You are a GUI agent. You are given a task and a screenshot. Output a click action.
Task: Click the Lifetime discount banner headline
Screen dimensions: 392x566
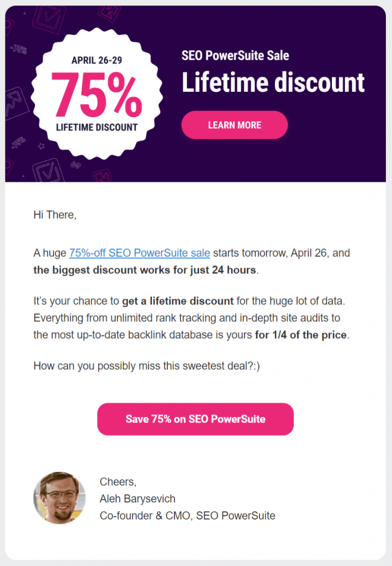(x=273, y=83)
